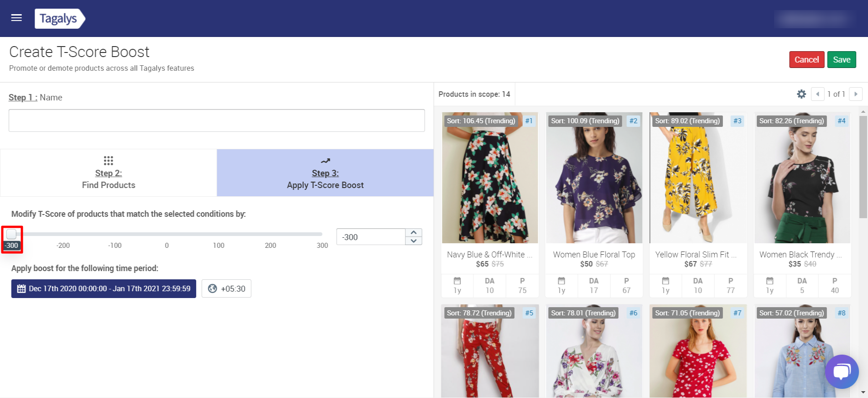Open the hamburger navigation menu
Screen dimensions: 868x398
click(16, 18)
